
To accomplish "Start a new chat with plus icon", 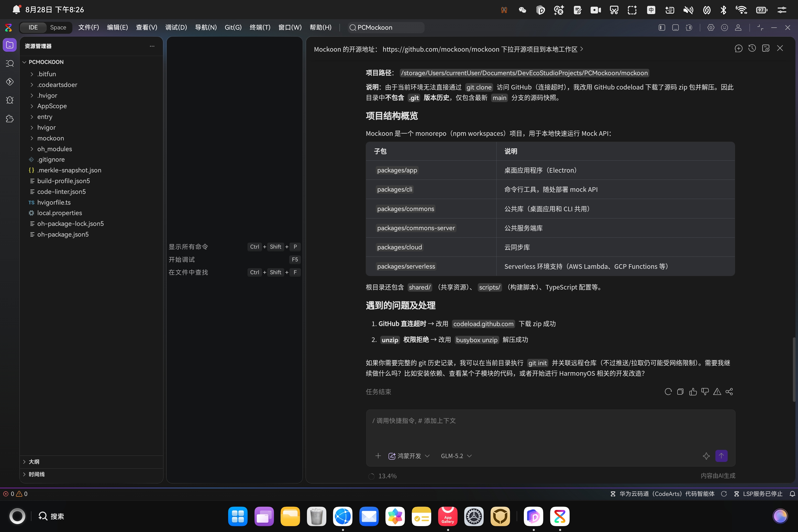I will [x=738, y=49].
